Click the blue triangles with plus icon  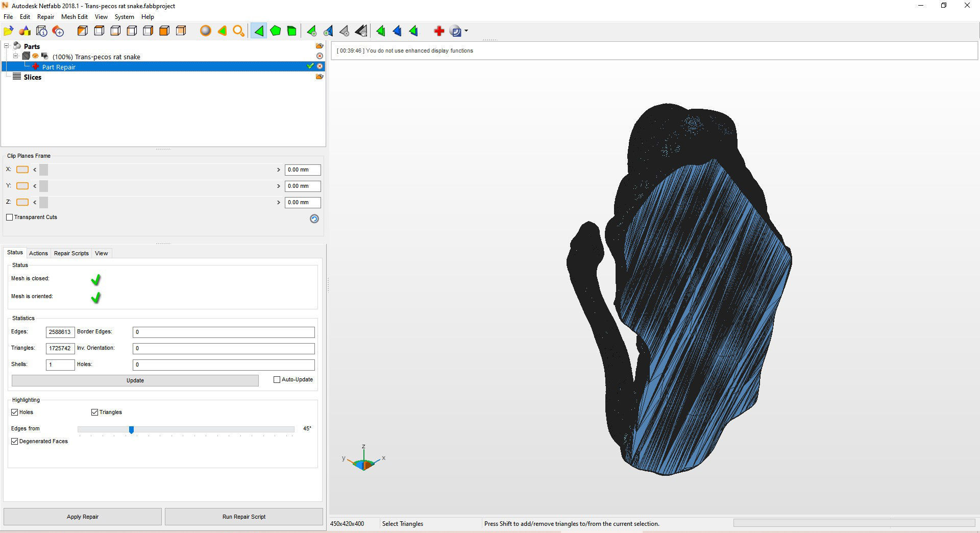coord(328,31)
